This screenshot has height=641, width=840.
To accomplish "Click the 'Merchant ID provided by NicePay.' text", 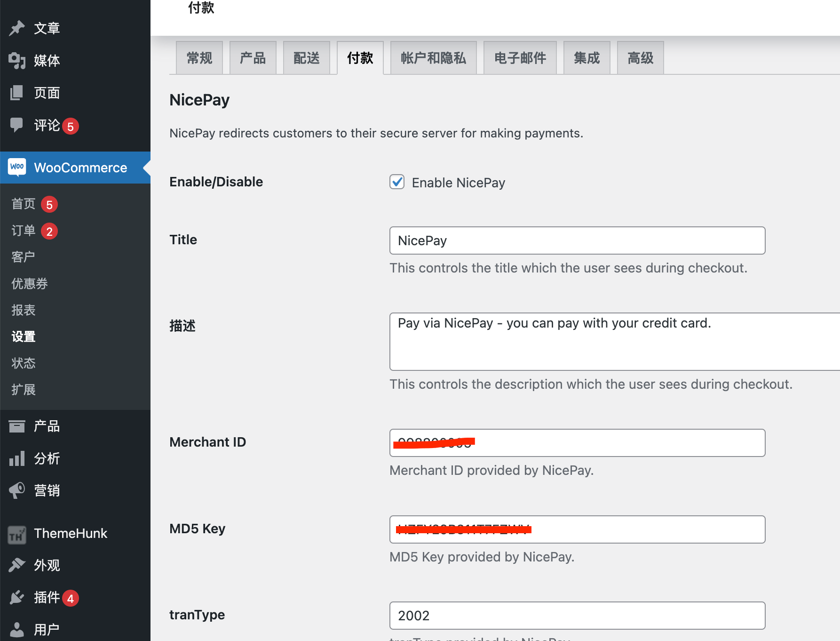I will (x=491, y=470).
